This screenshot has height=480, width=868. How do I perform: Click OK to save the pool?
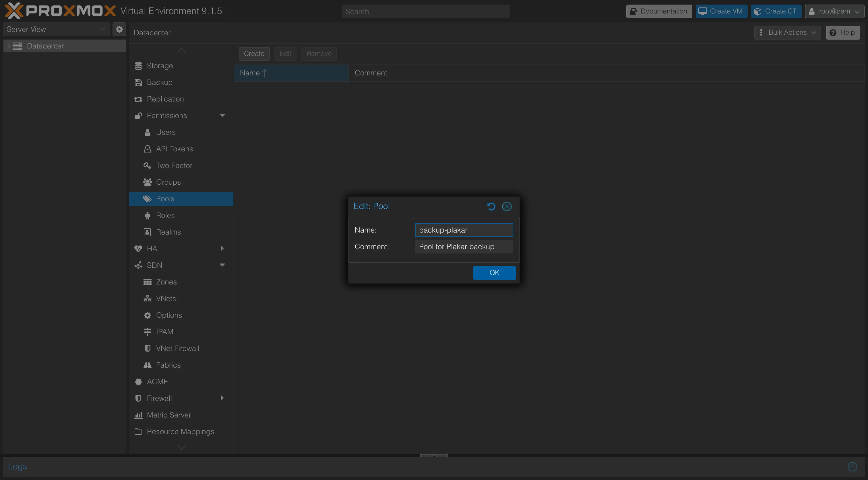click(x=494, y=273)
